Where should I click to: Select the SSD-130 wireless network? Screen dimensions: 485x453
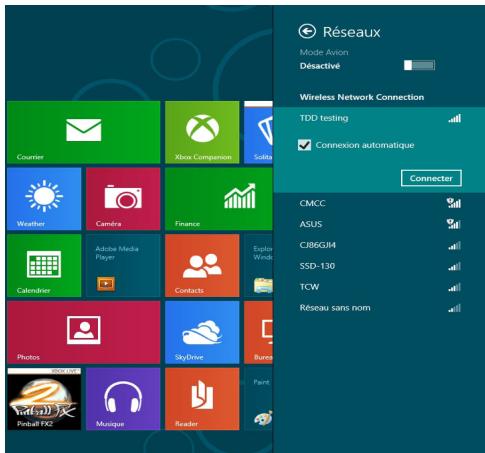coord(379,266)
